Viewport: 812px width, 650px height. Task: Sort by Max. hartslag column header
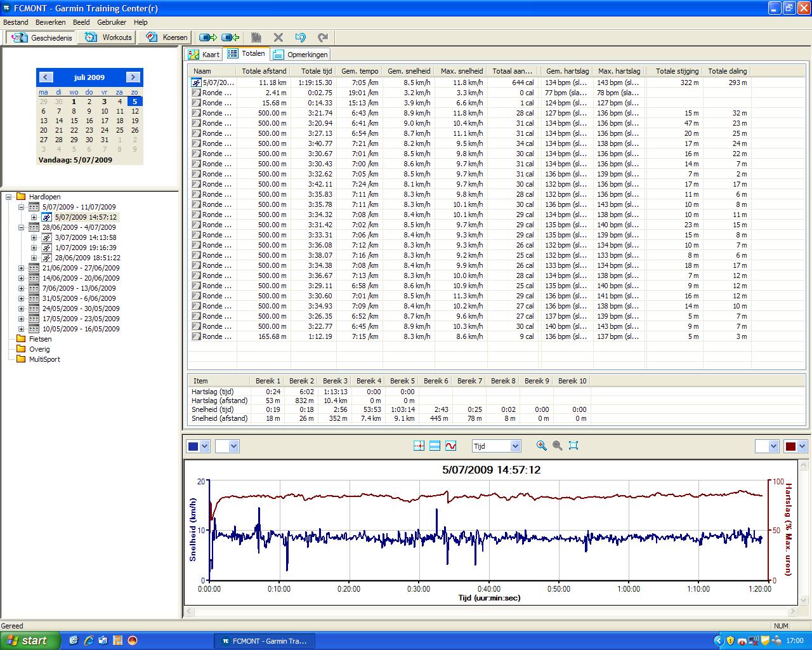coord(619,71)
